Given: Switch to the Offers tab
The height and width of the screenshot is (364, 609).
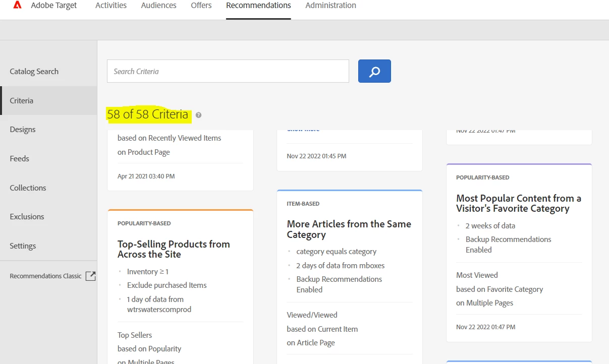Looking at the screenshot, I should pyautogui.click(x=201, y=6).
